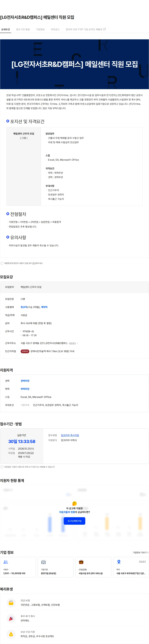Viewport: 149px width, 644px height.
Task: Click the 잡코리아 이력서 application form text
Action: pos(69,440)
